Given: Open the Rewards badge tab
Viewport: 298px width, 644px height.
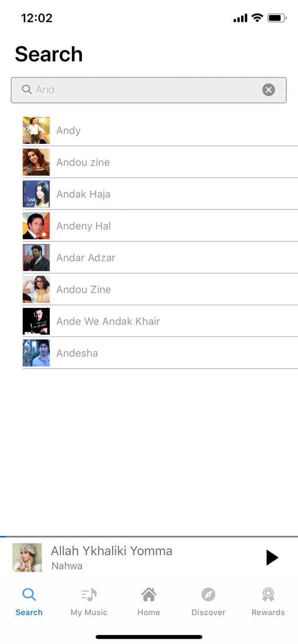Looking at the screenshot, I should click(268, 601).
